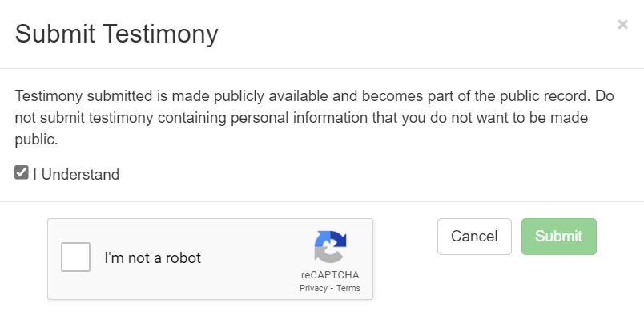
Task: Uncheck the I Understand checkbox
Action: pyautogui.click(x=22, y=172)
